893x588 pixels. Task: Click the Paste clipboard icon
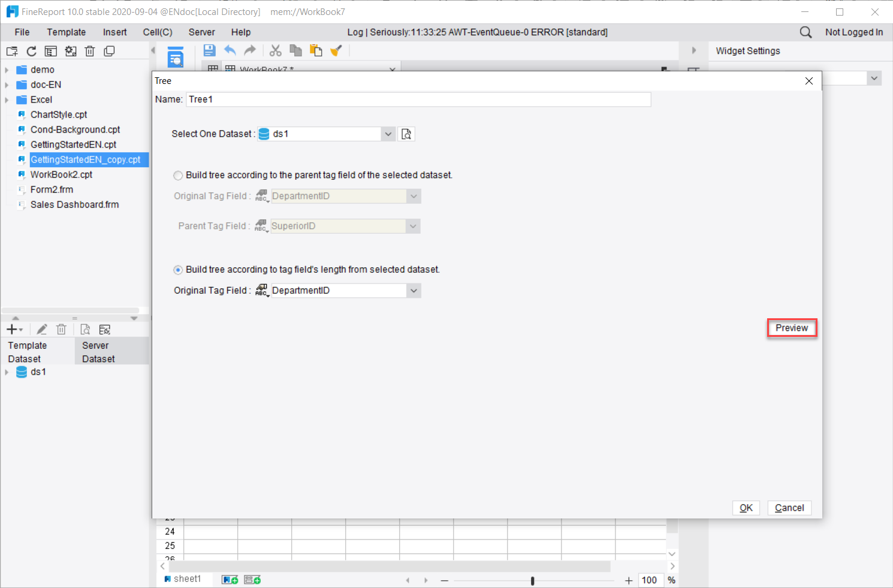pyautogui.click(x=316, y=50)
